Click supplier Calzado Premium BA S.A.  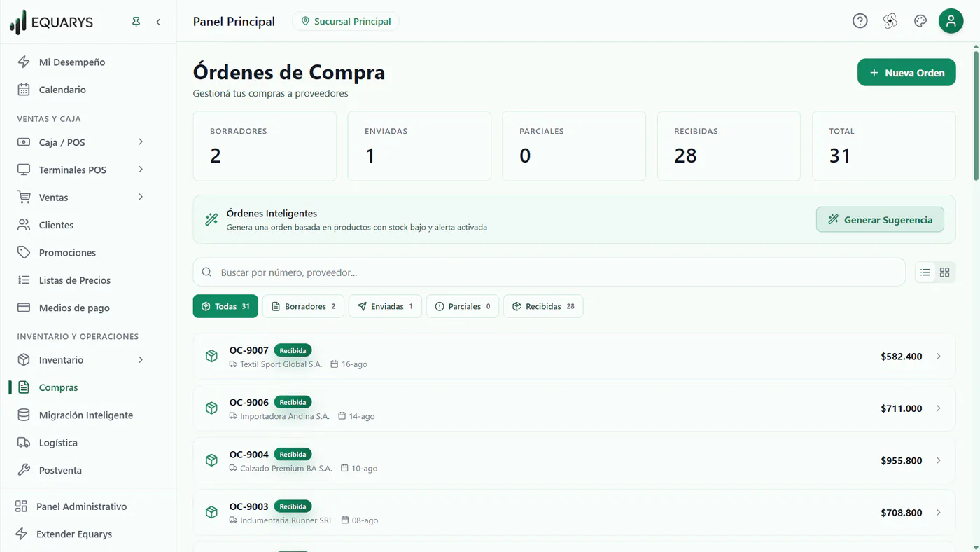point(286,468)
